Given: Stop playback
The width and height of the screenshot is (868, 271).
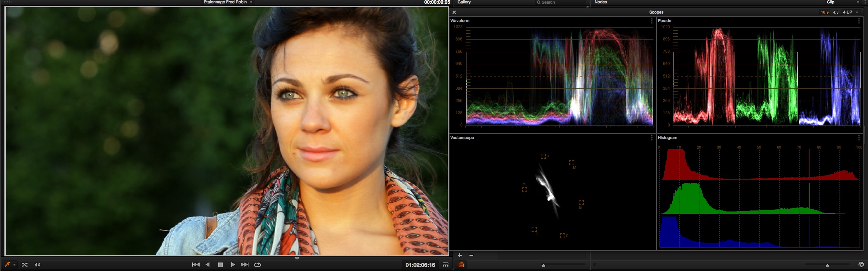Looking at the screenshot, I should (x=220, y=265).
